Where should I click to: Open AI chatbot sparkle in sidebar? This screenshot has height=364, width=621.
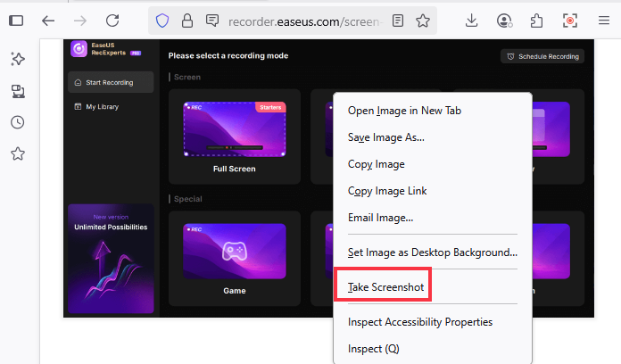18,59
